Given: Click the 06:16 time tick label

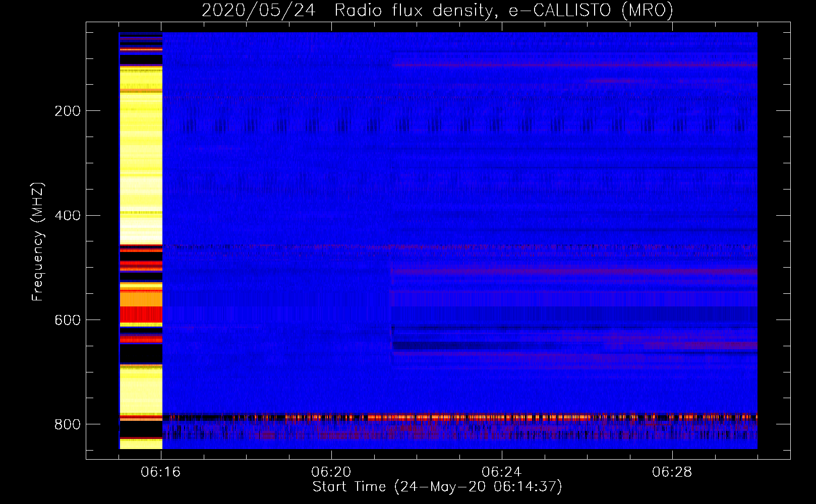Looking at the screenshot, I should tap(161, 472).
